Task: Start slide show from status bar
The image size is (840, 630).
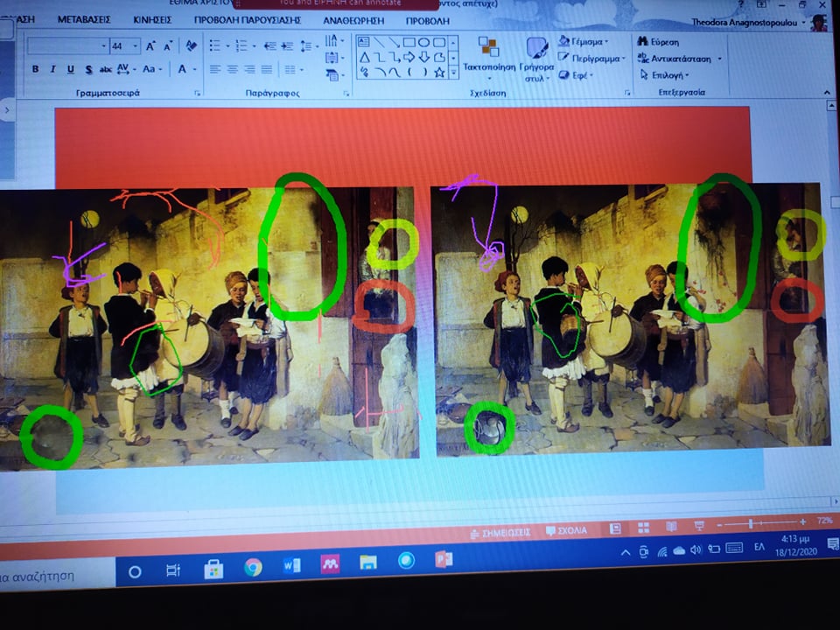Action: click(698, 526)
